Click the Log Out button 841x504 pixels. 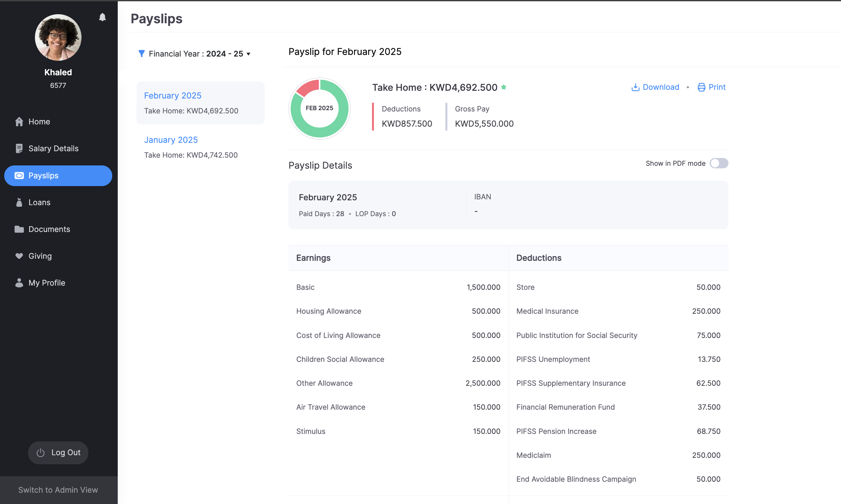point(58,453)
